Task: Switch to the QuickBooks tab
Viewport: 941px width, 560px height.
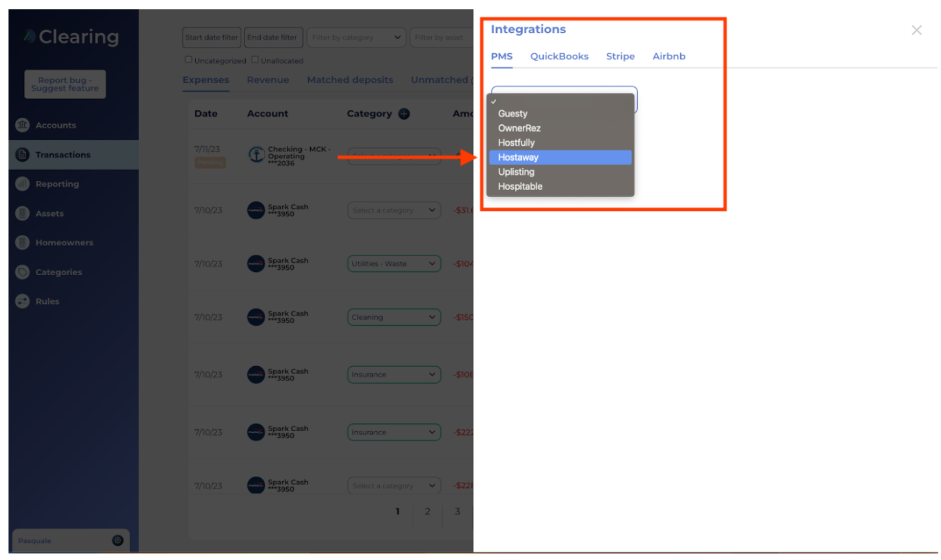Action: point(559,57)
